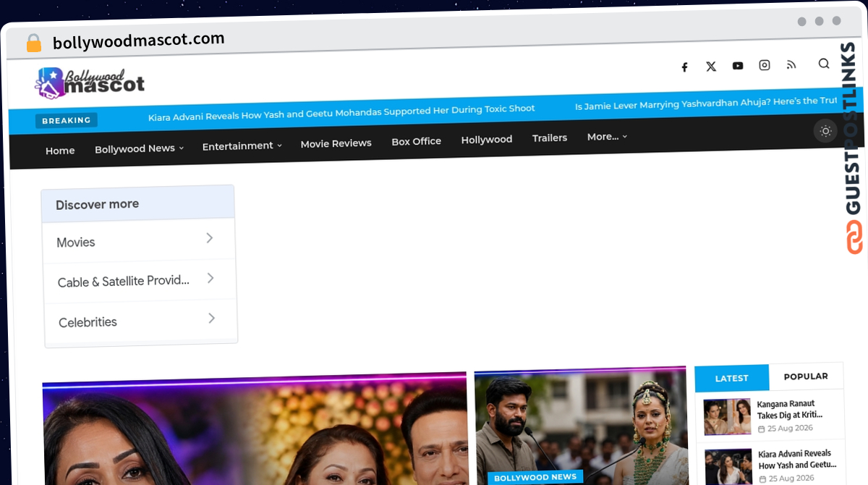Click 25 Aug 2026 date under Kangana article
This screenshot has height=485, width=868.
786,429
